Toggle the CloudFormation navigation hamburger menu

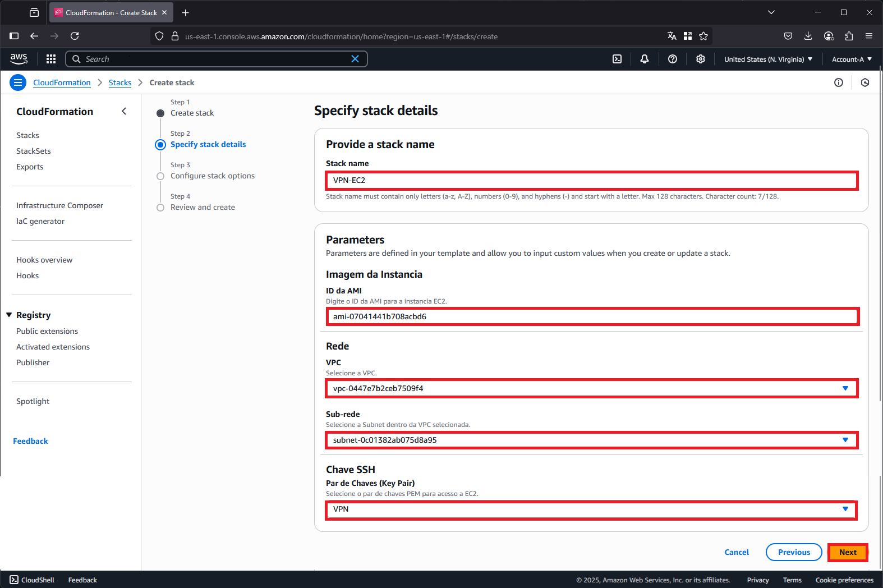[x=18, y=82]
